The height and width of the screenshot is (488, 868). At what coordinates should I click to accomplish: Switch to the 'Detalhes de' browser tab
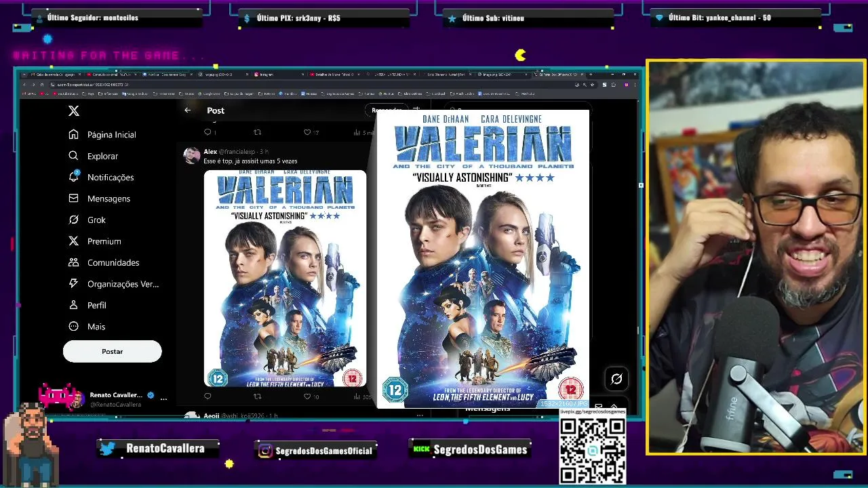(x=336, y=74)
